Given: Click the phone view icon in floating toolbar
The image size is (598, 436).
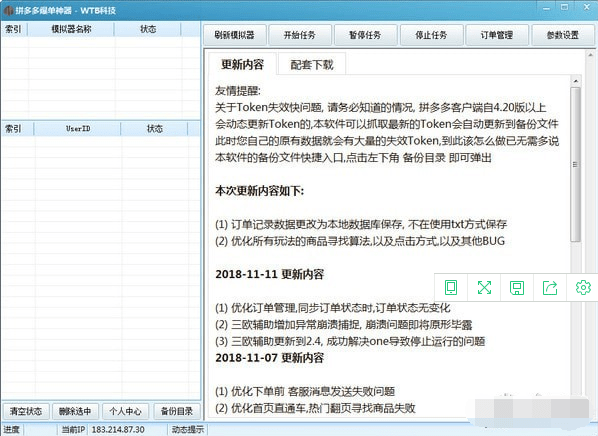Looking at the screenshot, I should click(451, 287).
